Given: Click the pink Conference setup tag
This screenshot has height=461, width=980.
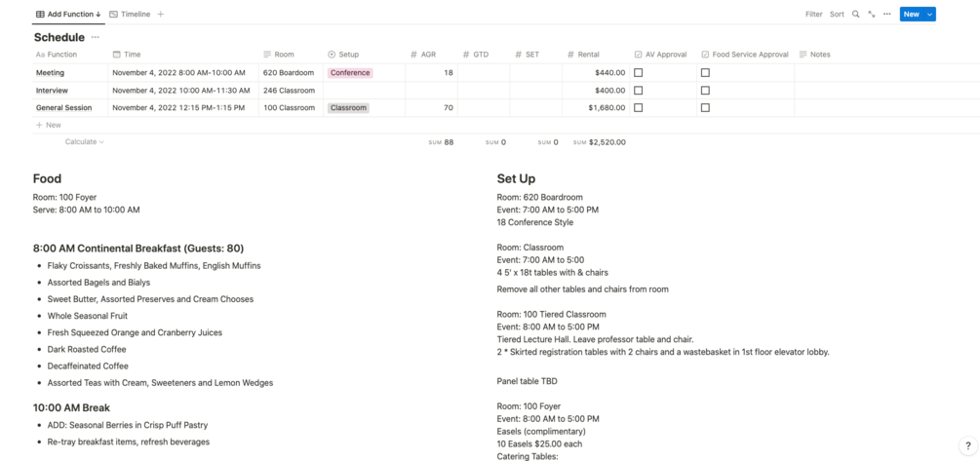Looking at the screenshot, I should pos(350,73).
